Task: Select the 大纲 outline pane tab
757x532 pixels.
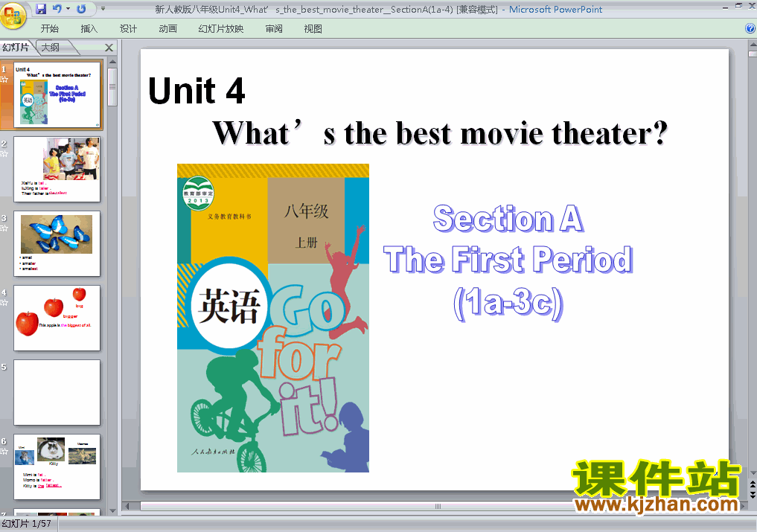Action: pyautogui.click(x=51, y=48)
